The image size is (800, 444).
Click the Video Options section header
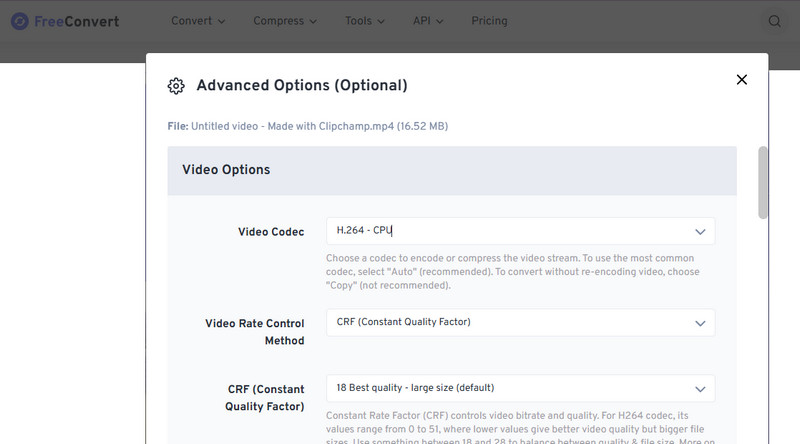tap(226, 170)
